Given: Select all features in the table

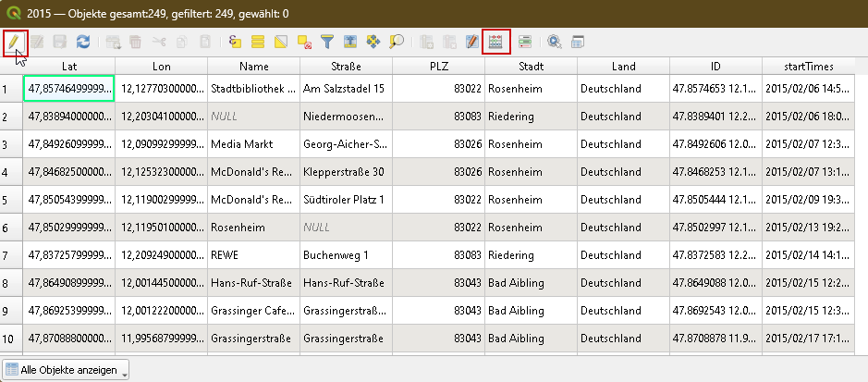Looking at the screenshot, I should [258, 42].
